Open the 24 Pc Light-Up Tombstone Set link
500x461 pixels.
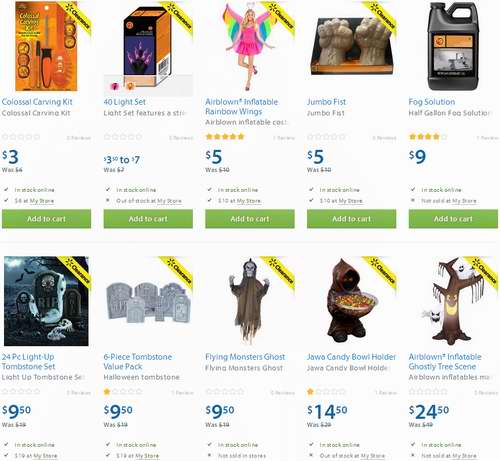(28, 362)
